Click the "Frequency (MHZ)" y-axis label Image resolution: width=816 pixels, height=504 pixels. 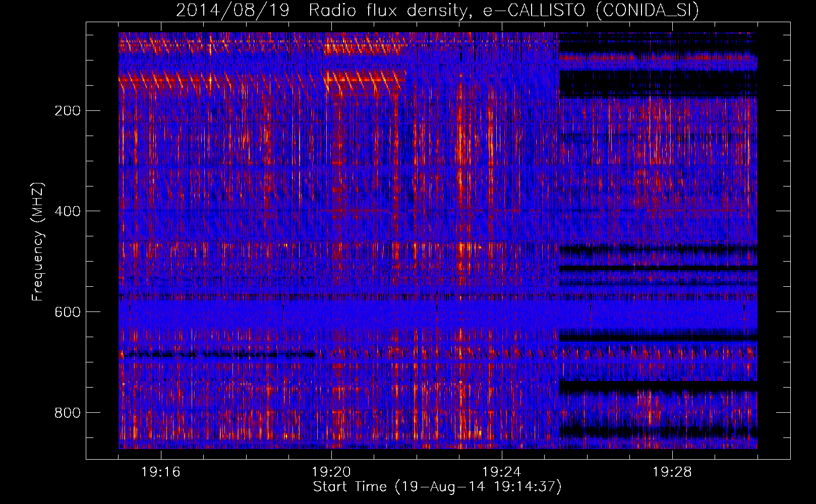tap(38, 242)
